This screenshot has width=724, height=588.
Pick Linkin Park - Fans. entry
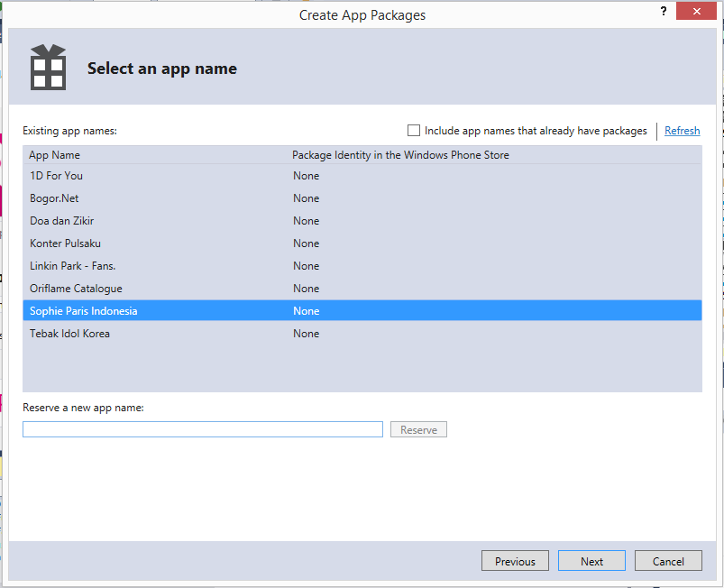click(73, 266)
